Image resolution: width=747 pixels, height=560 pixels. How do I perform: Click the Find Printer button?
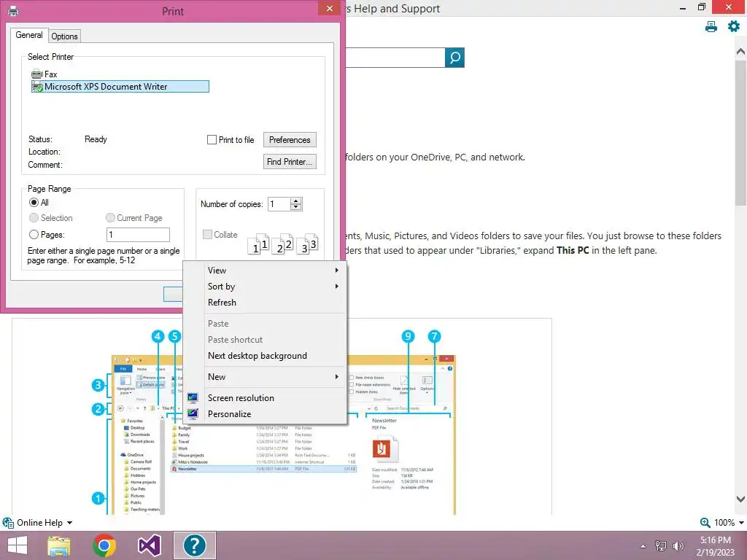coord(290,161)
